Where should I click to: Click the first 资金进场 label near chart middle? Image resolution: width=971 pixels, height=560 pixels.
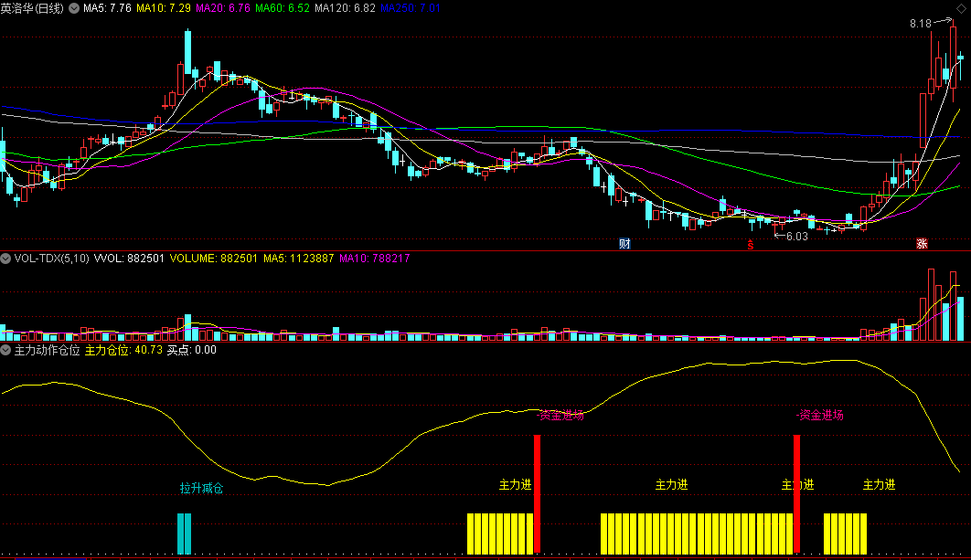(x=561, y=416)
